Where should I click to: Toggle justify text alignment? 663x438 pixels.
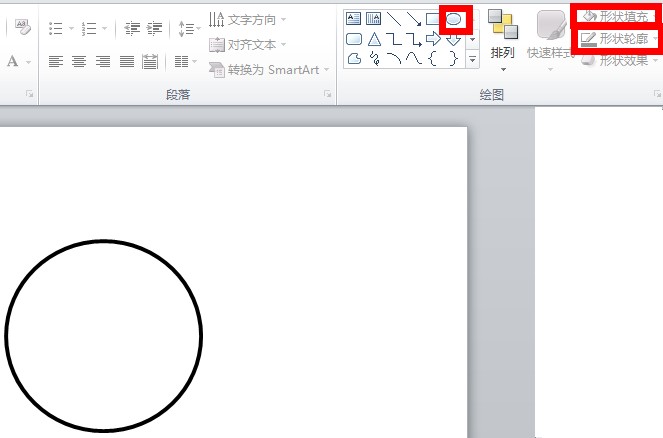pos(126,61)
